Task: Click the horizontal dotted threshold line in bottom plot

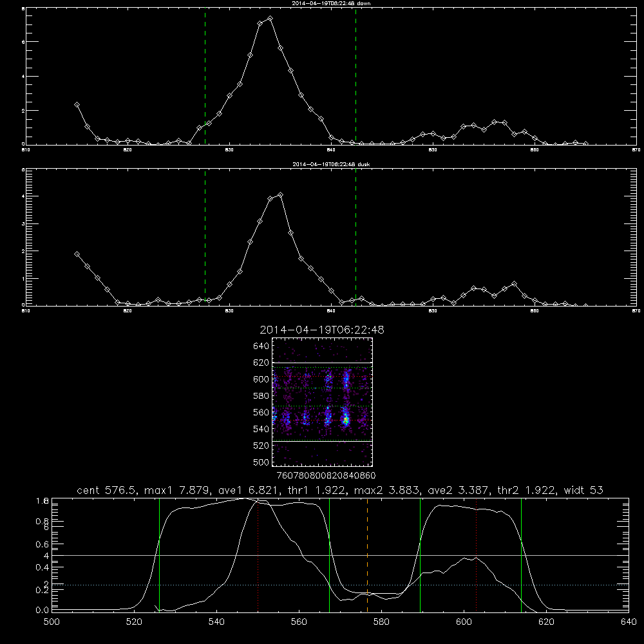Action: click(340, 585)
